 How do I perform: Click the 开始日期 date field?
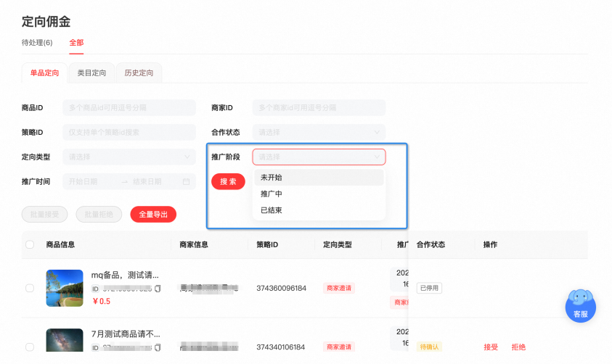pos(83,181)
